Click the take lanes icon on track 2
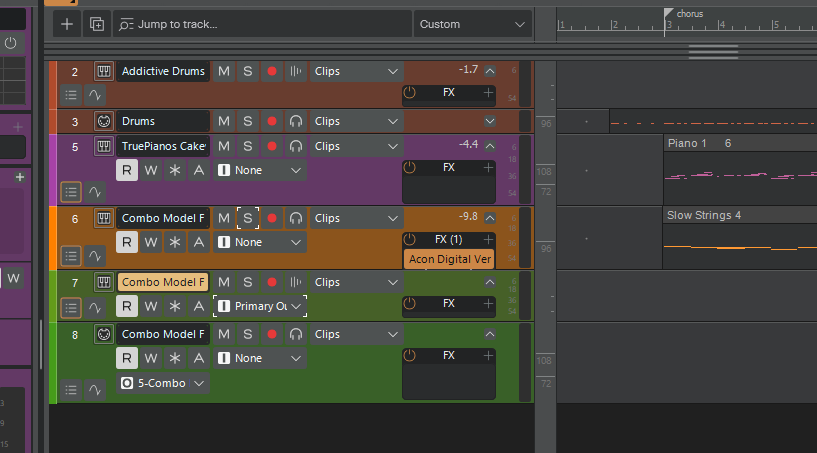This screenshot has height=453, width=817. 71,95
